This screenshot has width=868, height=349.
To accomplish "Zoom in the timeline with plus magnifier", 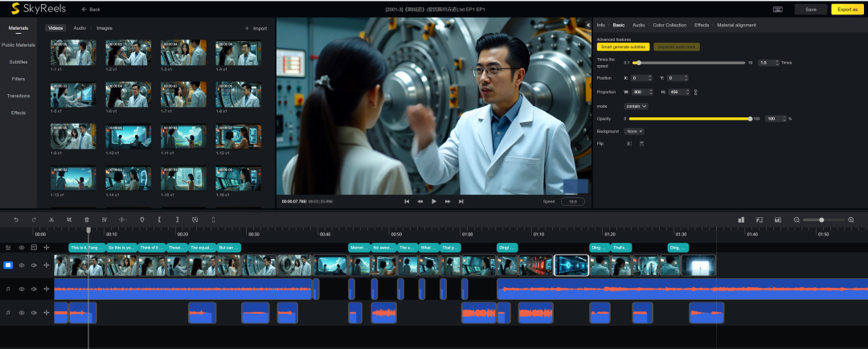I will coord(850,220).
